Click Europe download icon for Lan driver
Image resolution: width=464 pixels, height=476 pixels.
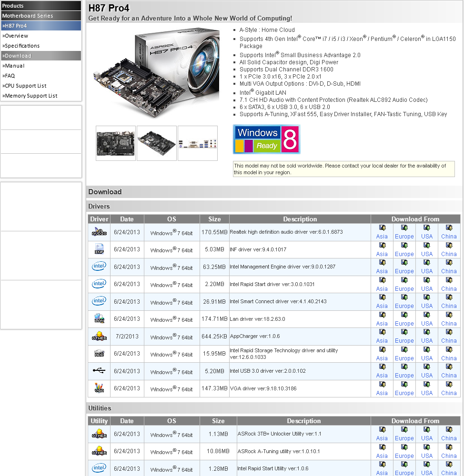(404, 315)
